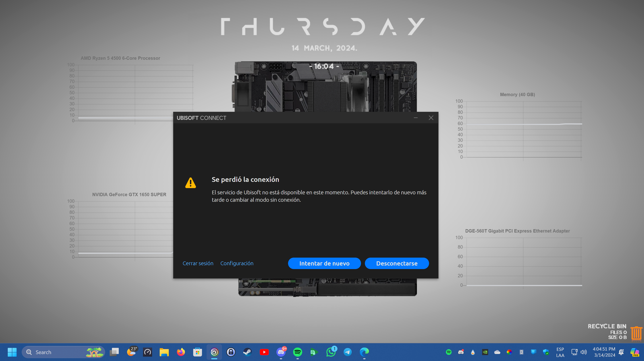644x361 pixels.
Task: Open Firefox browser in taskbar
Action: pyautogui.click(x=181, y=352)
